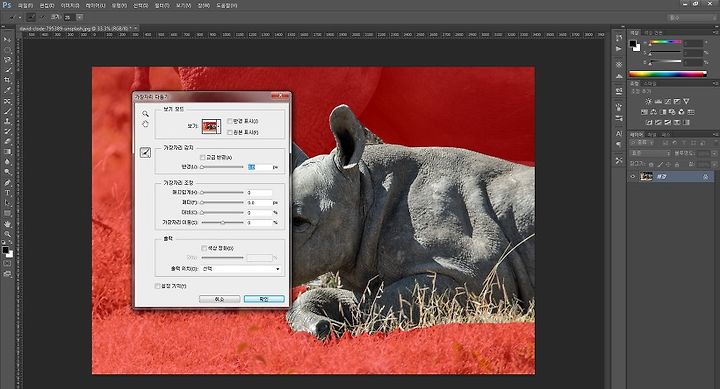Open the Help menu
Viewport: 720px width, 389px height.
coord(227,6)
